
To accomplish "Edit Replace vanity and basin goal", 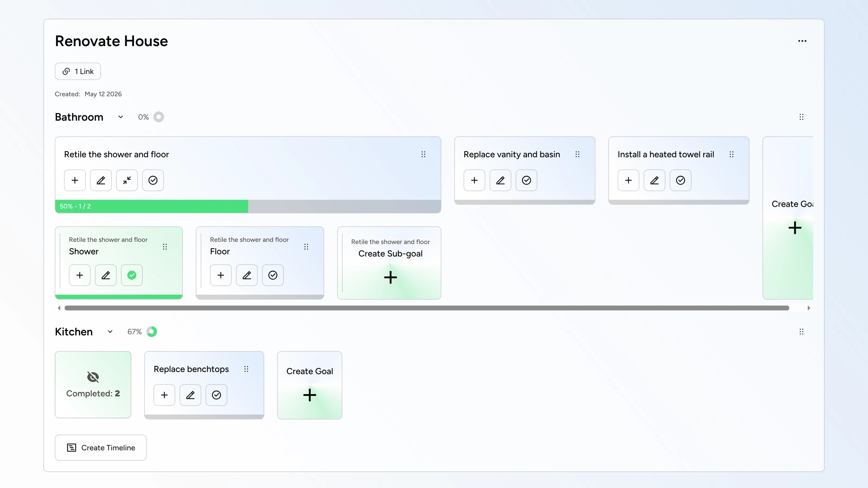I will pyautogui.click(x=500, y=180).
